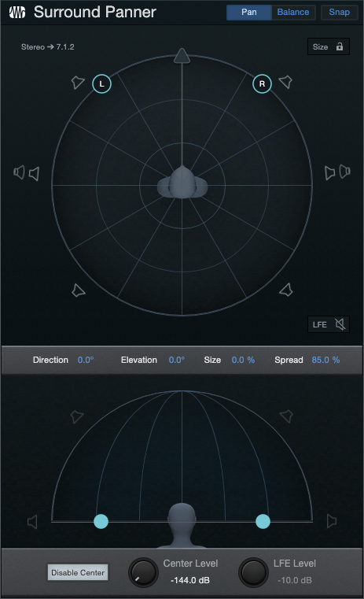The width and height of the screenshot is (364, 599).
Task: Click the Direction value 0.0°
Action: [x=86, y=360]
